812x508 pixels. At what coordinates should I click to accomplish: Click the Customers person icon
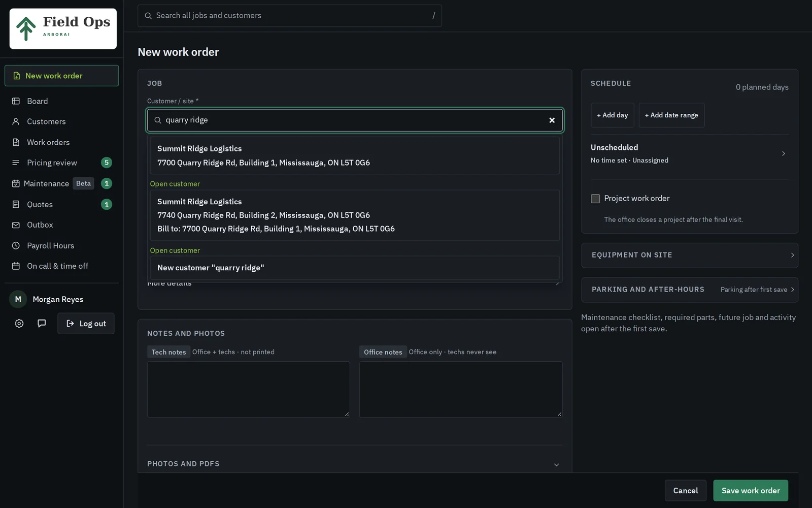point(16,121)
